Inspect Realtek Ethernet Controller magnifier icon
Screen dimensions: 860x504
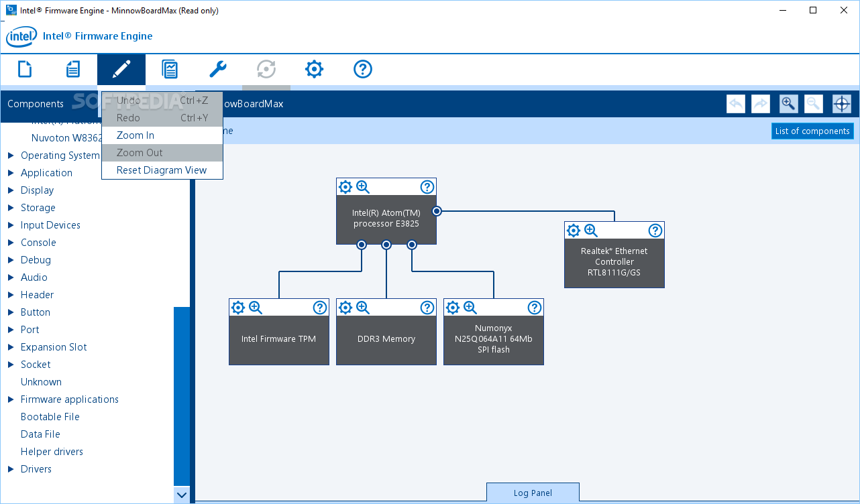point(591,231)
